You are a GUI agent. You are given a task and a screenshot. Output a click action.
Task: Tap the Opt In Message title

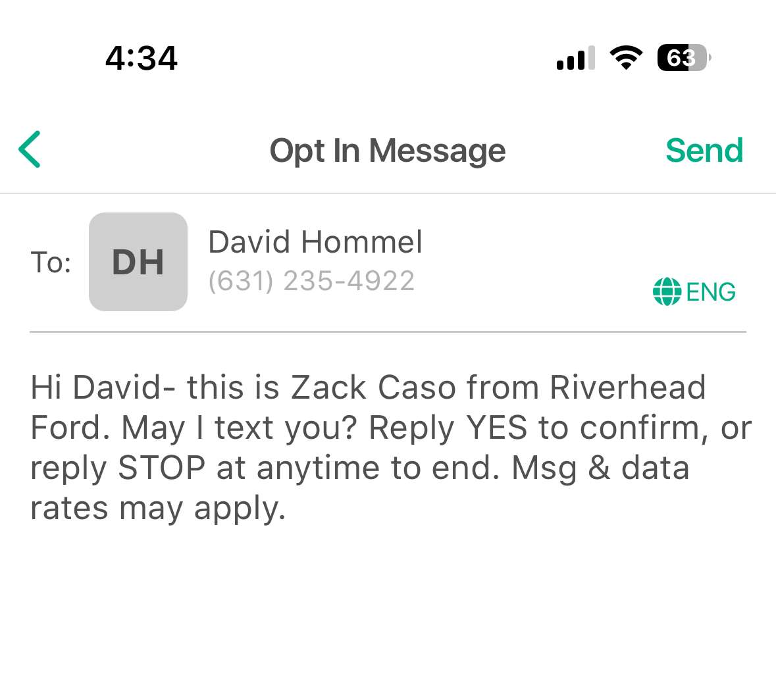[388, 151]
